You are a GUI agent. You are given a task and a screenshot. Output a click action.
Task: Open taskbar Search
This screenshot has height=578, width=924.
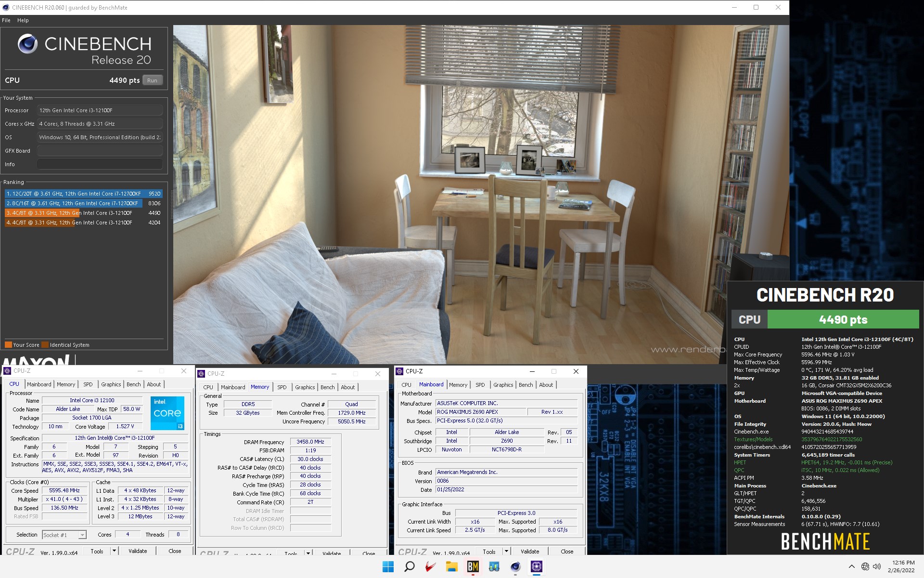(x=409, y=566)
